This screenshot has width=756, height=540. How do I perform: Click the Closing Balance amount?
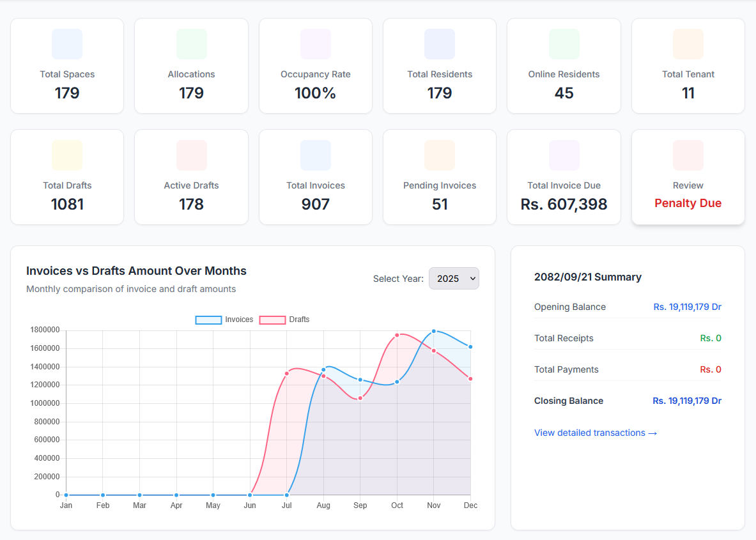(x=687, y=401)
